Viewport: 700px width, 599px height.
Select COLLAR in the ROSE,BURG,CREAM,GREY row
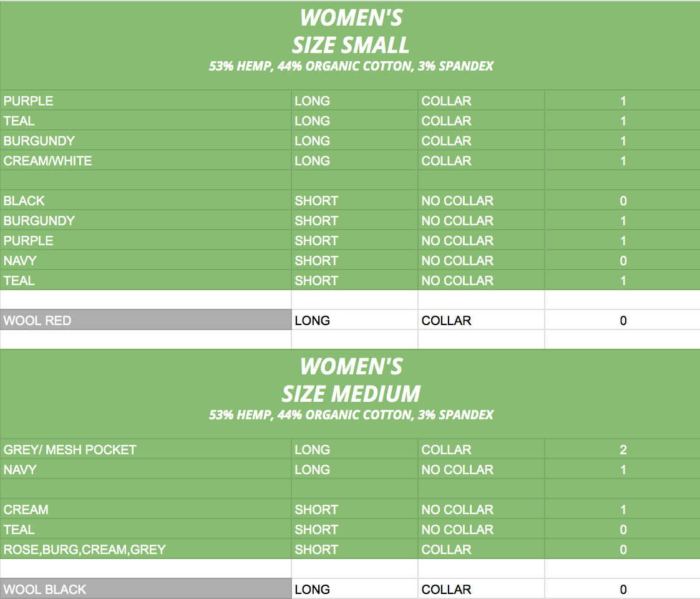click(x=481, y=549)
